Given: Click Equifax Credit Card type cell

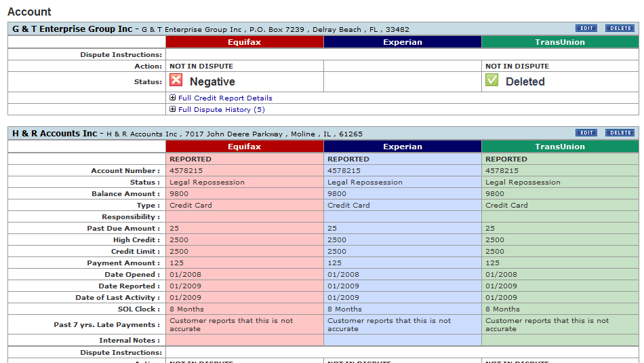Looking at the screenshot, I should click(244, 205).
